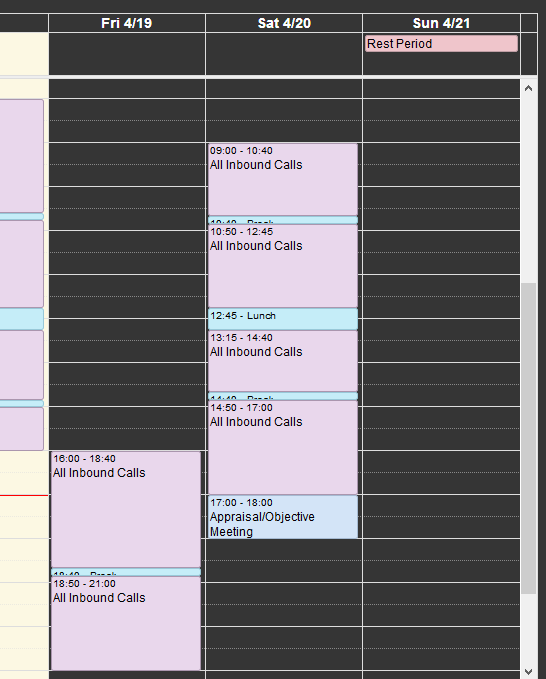Click the vertical scrollbar thumb
Image resolution: width=546 pixels, height=679 pixels.
pos(528,438)
